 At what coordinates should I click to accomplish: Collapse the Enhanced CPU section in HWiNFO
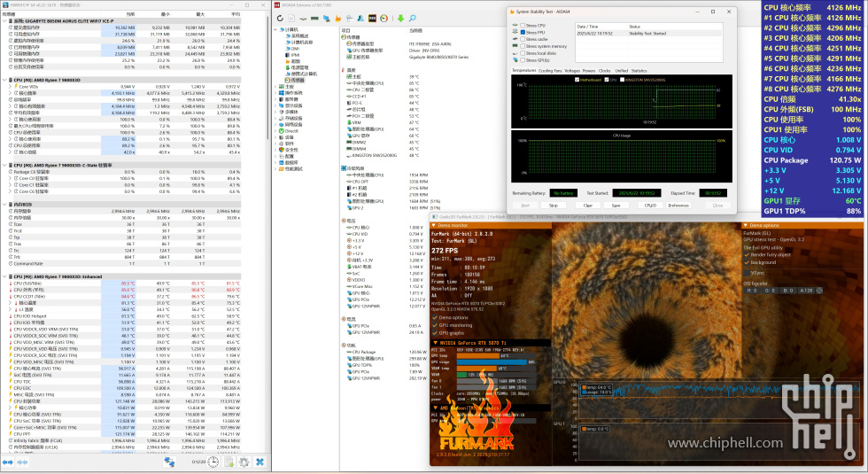click(x=4, y=276)
